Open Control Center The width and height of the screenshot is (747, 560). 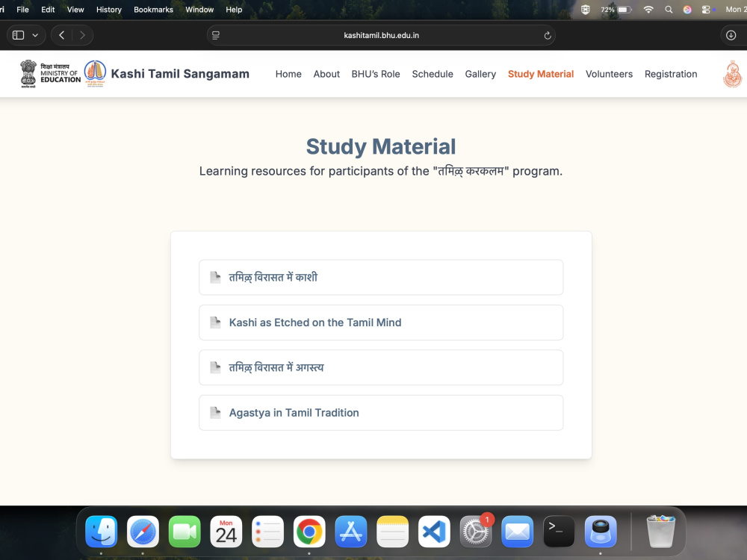point(706,10)
